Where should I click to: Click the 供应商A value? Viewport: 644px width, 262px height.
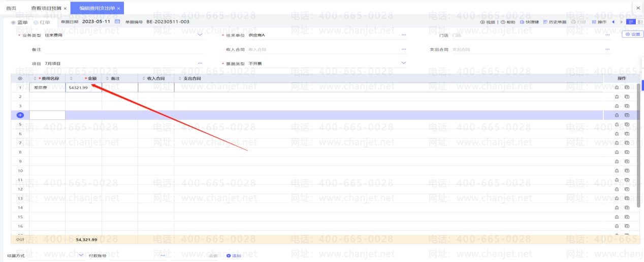point(257,35)
